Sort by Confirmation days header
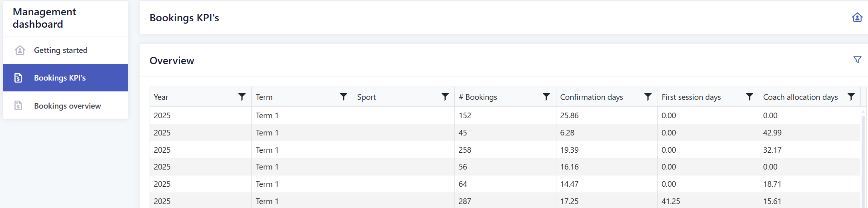This screenshot has width=868, height=208. point(592,97)
